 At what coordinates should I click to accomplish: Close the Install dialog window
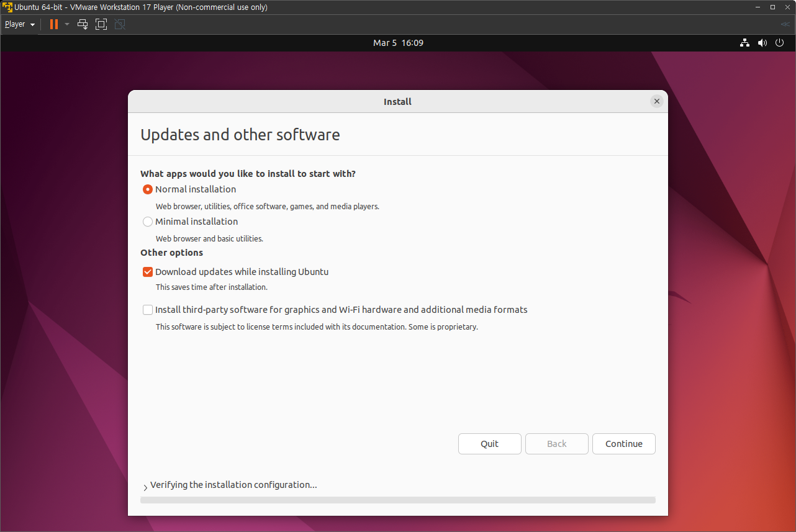click(657, 101)
